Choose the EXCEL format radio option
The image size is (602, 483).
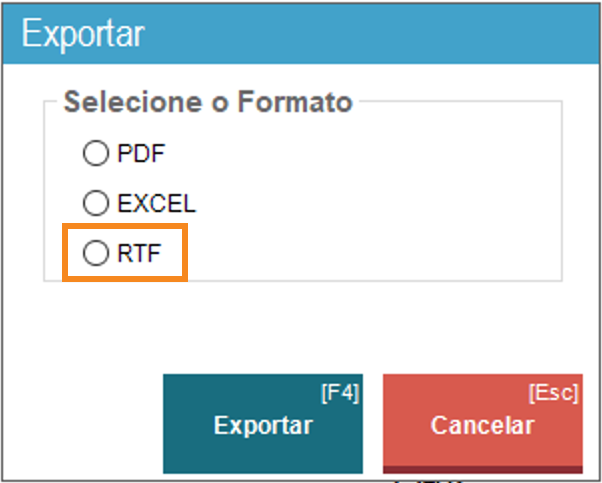95,204
